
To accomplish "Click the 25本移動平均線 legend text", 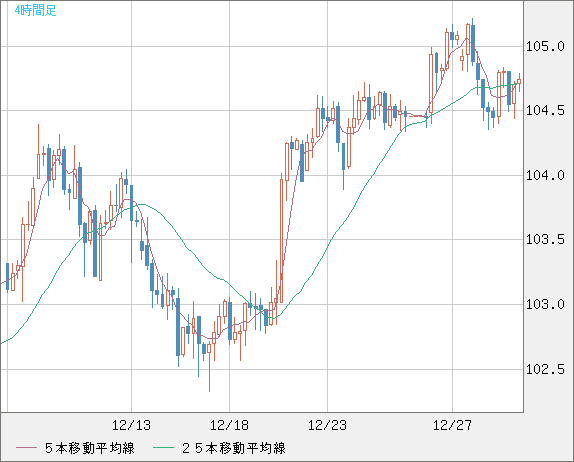I will (234, 448).
